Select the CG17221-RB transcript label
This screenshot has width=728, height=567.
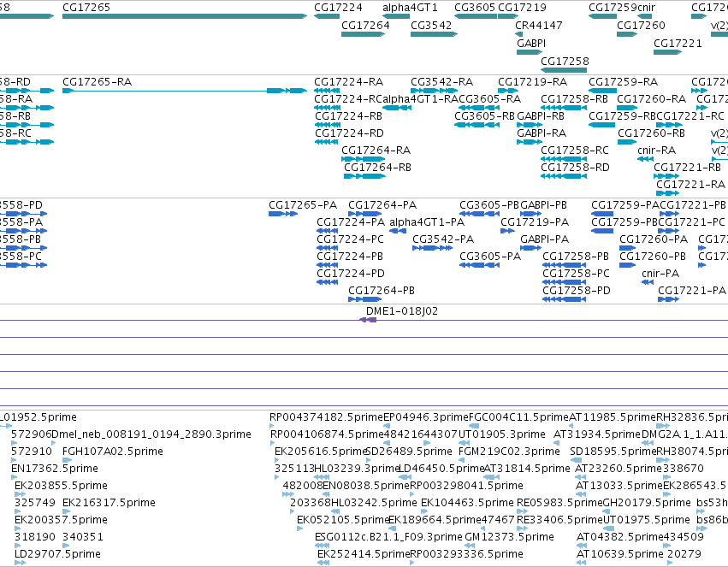pos(687,168)
